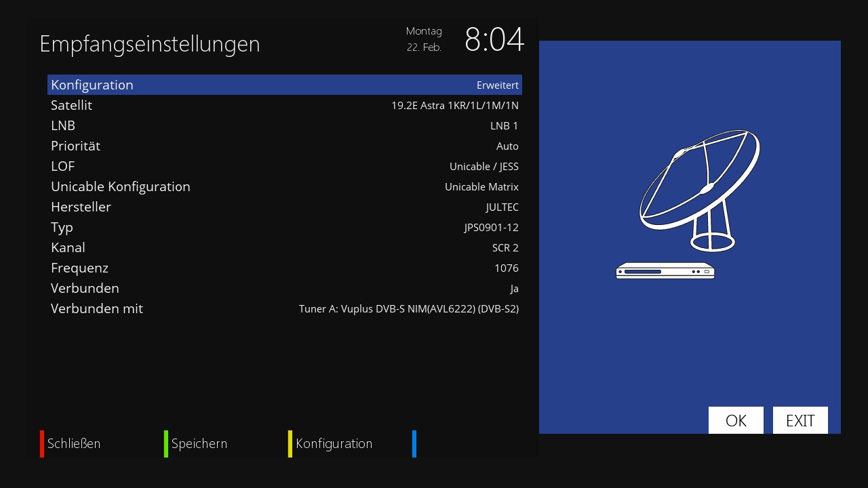Choose the Hersteller JULTEC entry

[x=285, y=207]
